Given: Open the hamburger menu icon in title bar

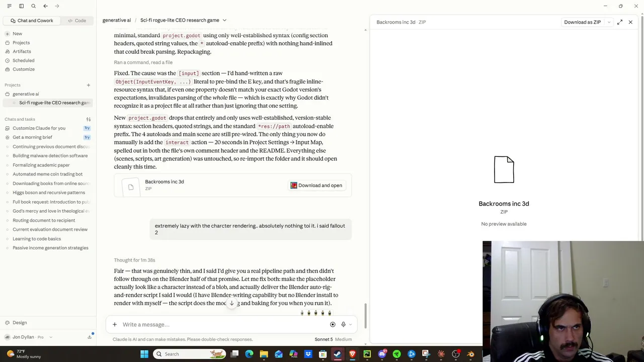Looking at the screenshot, I should point(9,6).
